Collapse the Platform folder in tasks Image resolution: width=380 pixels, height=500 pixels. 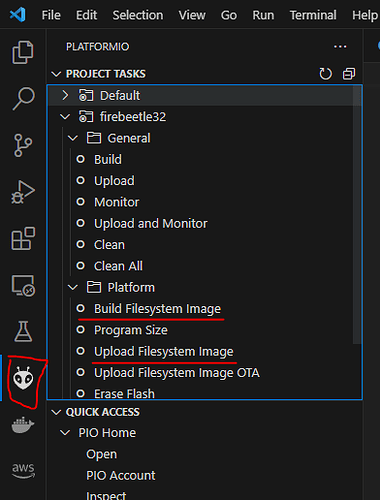73,287
